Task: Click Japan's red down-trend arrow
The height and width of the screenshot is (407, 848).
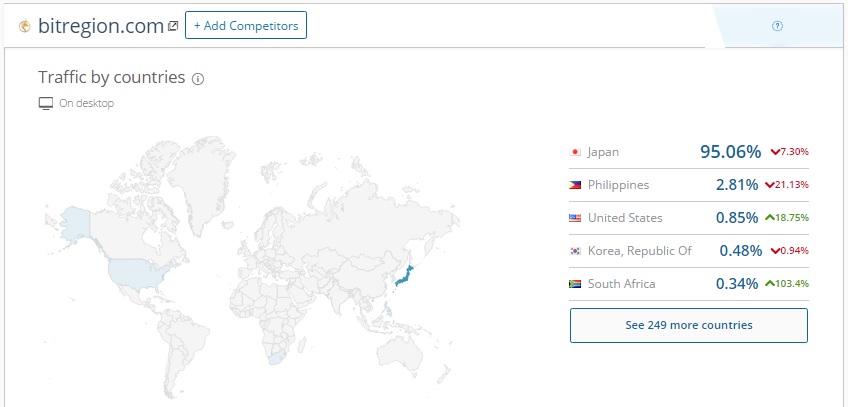Action: (774, 152)
